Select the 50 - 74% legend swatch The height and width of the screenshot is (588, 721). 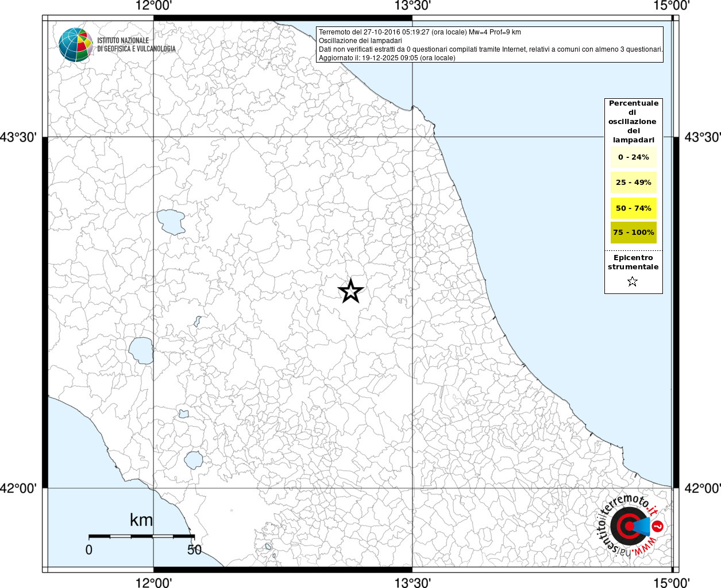pyautogui.click(x=634, y=208)
